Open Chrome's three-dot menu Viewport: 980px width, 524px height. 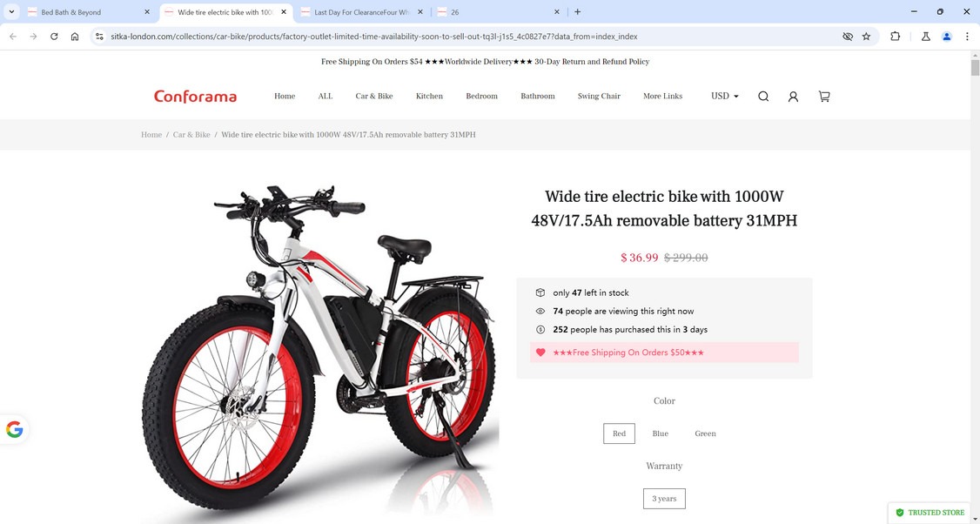click(967, 37)
